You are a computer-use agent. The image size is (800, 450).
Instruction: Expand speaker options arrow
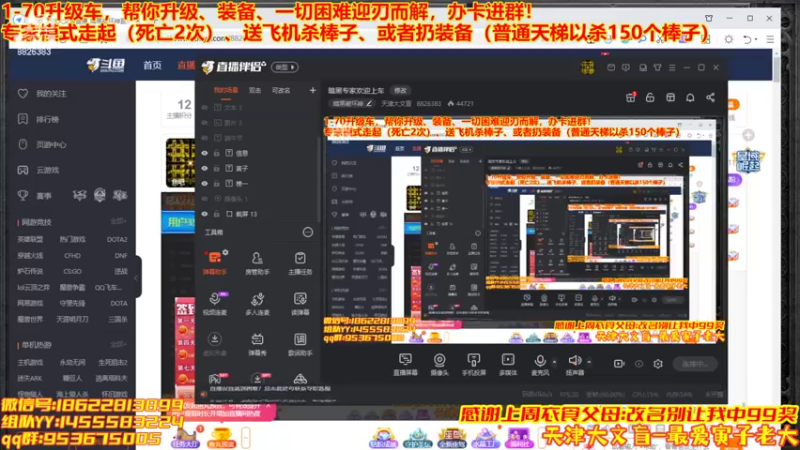589,362
